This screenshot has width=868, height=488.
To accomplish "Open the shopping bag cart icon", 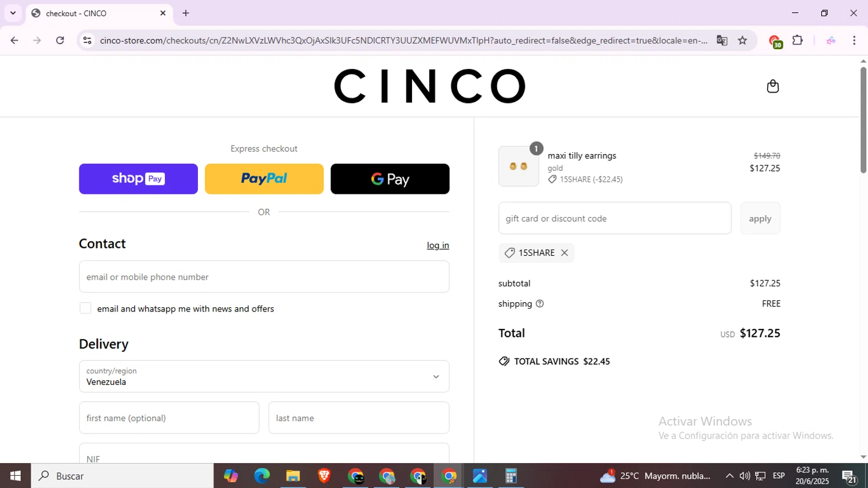I will tap(773, 86).
